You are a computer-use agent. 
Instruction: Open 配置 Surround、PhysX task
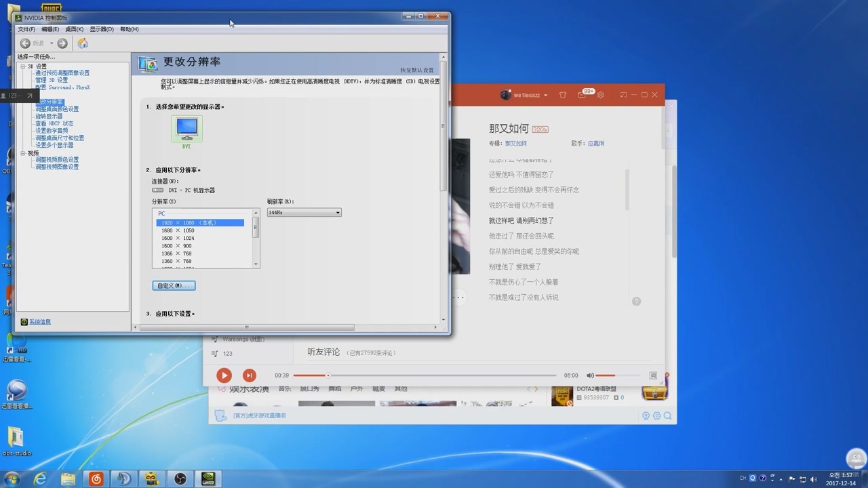(62, 87)
